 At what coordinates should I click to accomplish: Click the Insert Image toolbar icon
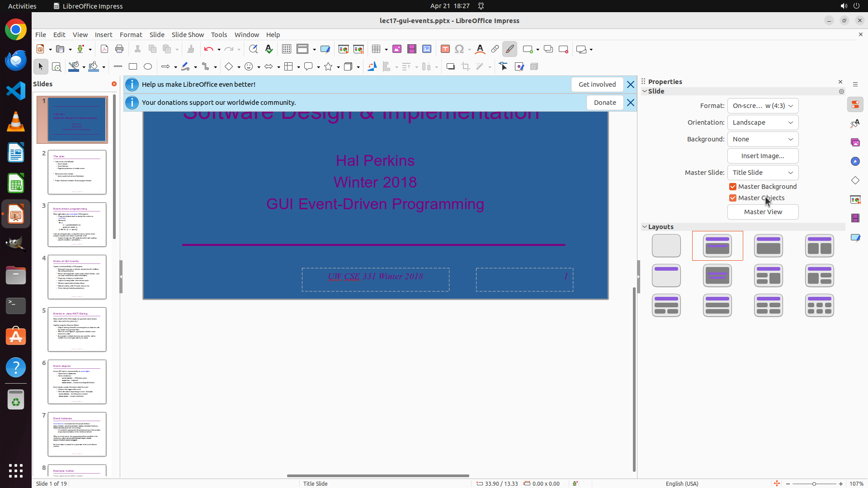pyautogui.click(x=397, y=49)
